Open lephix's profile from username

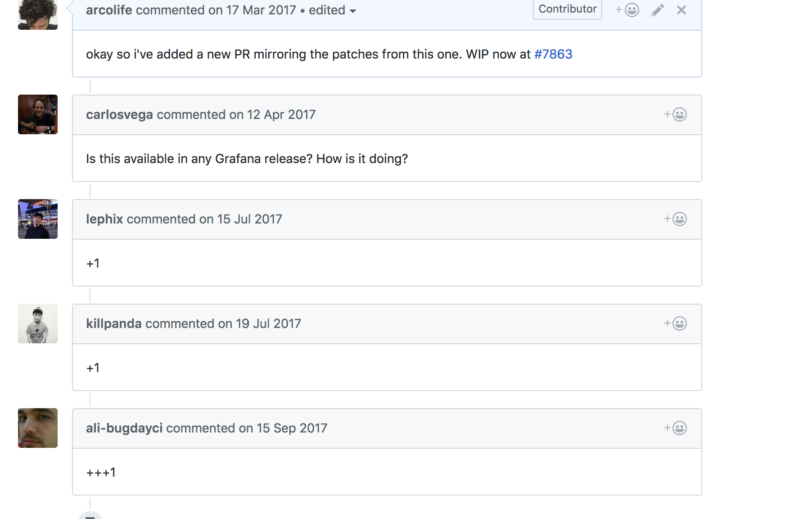(104, 219)
